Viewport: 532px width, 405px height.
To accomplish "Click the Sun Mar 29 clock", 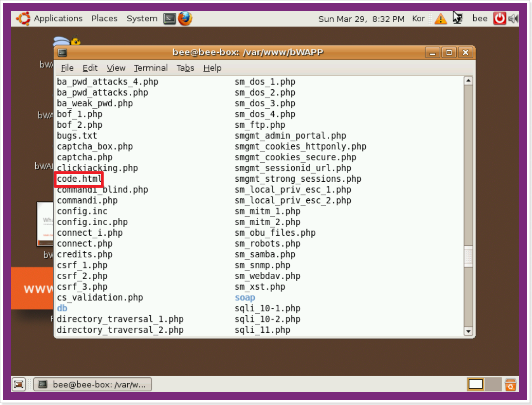I will (x=361, y=19).
